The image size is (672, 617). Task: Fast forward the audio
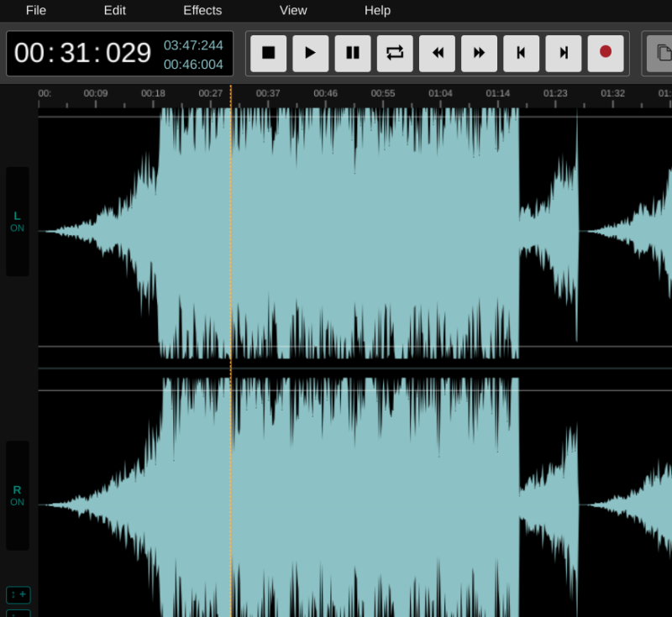[x=479, y=53]
